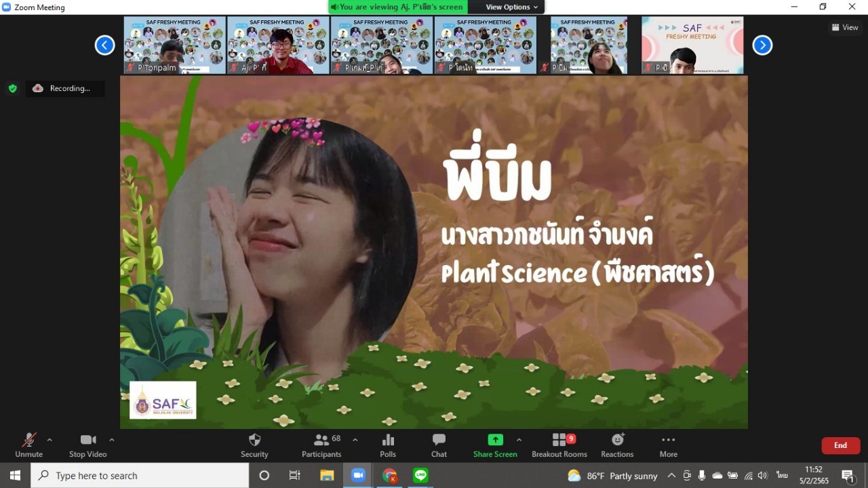The width and height of the screenshot is (868, 488).
Task: Expand audio settings arrow beside Unmute
Action: pyautogui.click(x=50, y=440)
